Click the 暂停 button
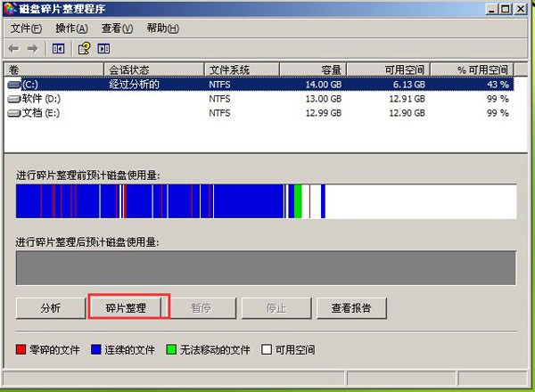535x392 pixels. click(201, 308)
